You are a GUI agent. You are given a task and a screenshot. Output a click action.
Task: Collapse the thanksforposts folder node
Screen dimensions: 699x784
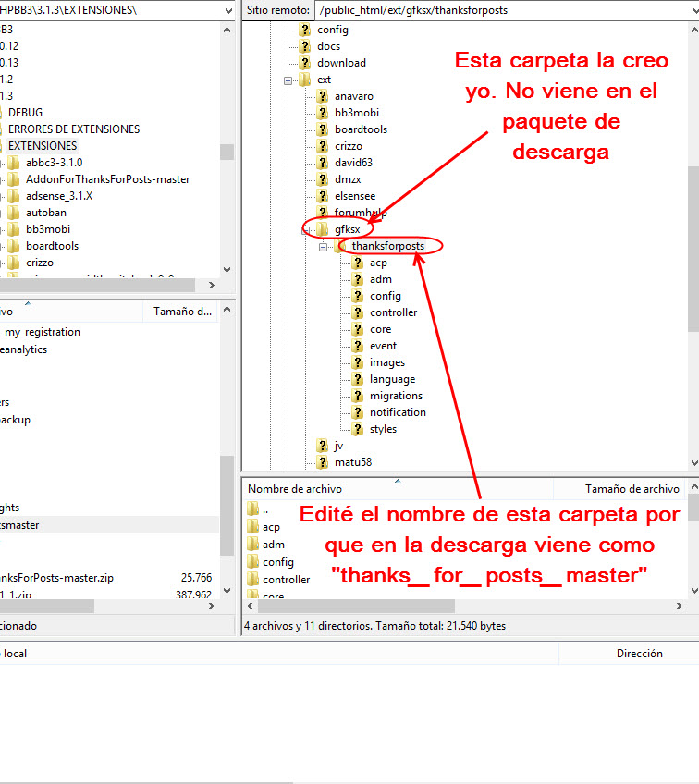click(324, 247)
